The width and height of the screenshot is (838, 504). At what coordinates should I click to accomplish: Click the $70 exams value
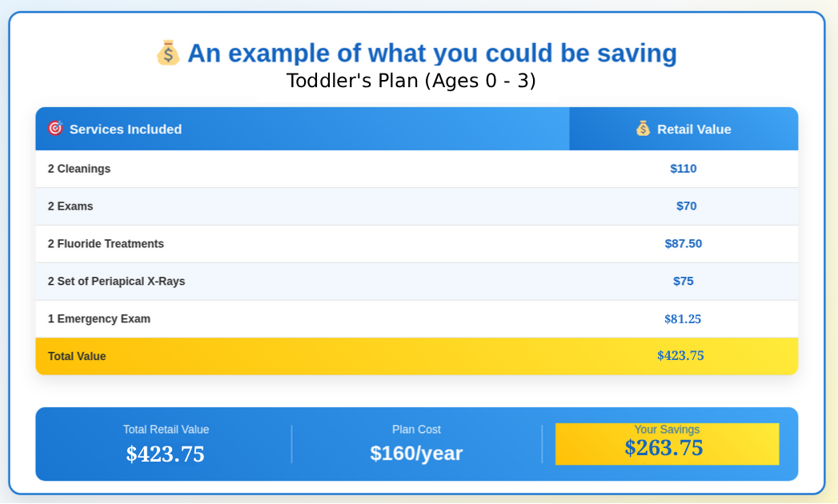pos(686,206)
